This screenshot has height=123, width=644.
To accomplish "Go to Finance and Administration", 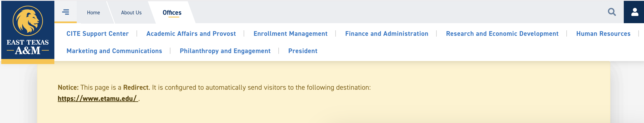I will 386,33.
